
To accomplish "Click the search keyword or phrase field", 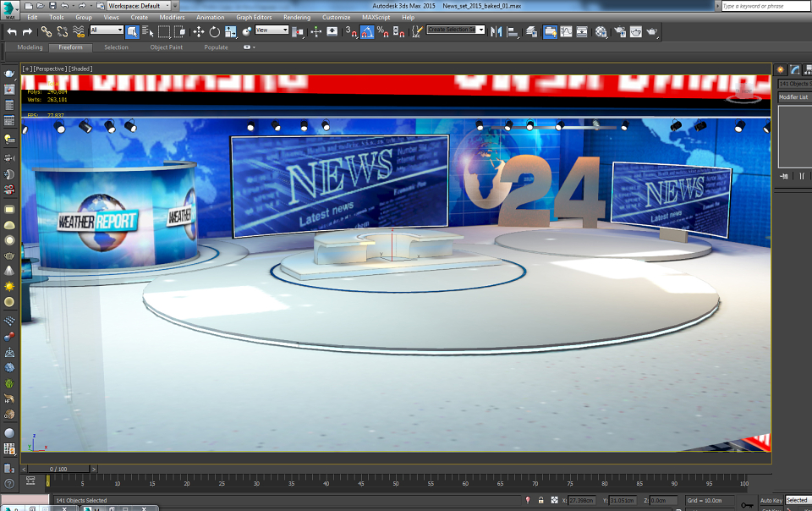I will click(766, 6).
